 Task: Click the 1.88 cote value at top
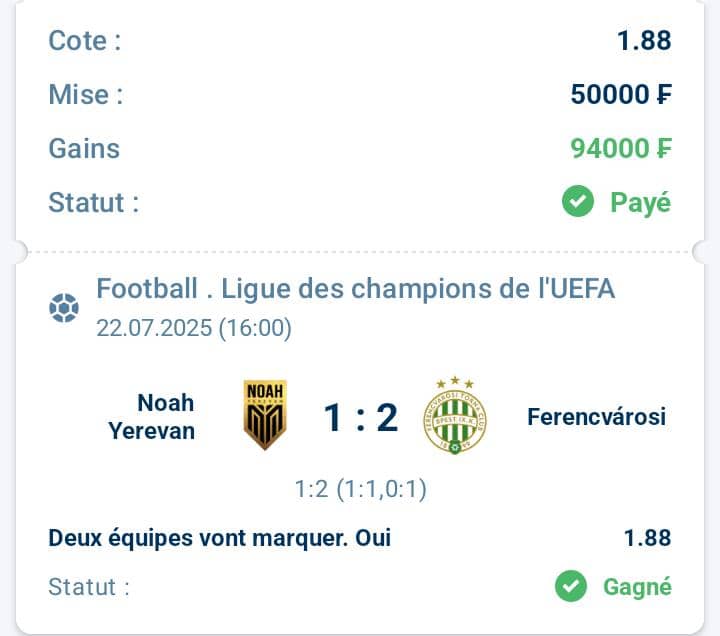click(x=644, y=40)
